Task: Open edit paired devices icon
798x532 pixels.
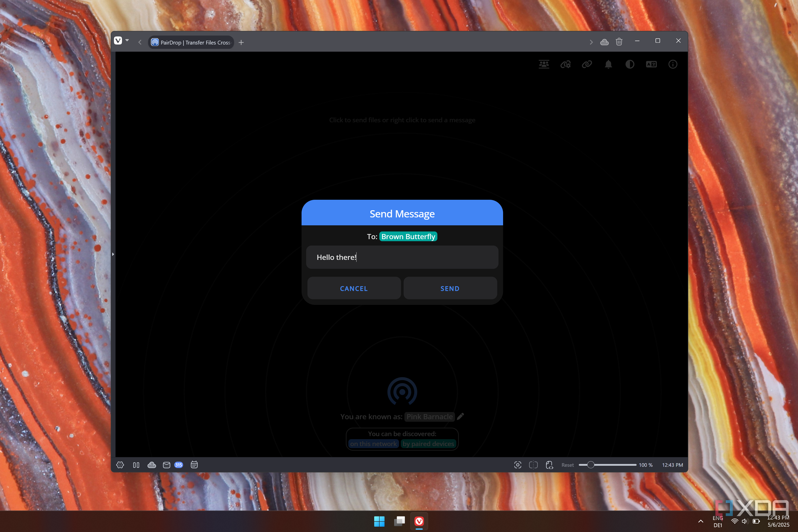Action: point(566,64)
